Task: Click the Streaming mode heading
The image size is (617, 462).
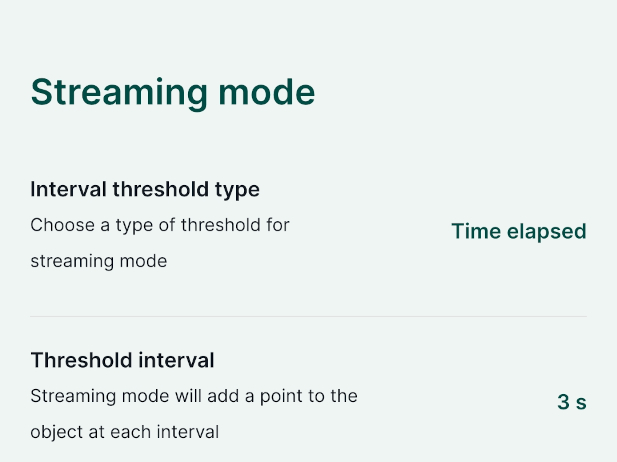Action: [173, 92]
